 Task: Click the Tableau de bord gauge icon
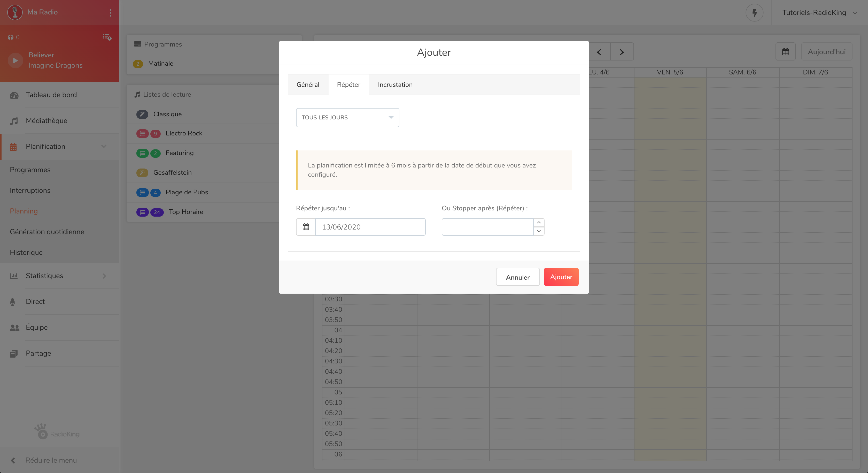click(x=14, y=95)
